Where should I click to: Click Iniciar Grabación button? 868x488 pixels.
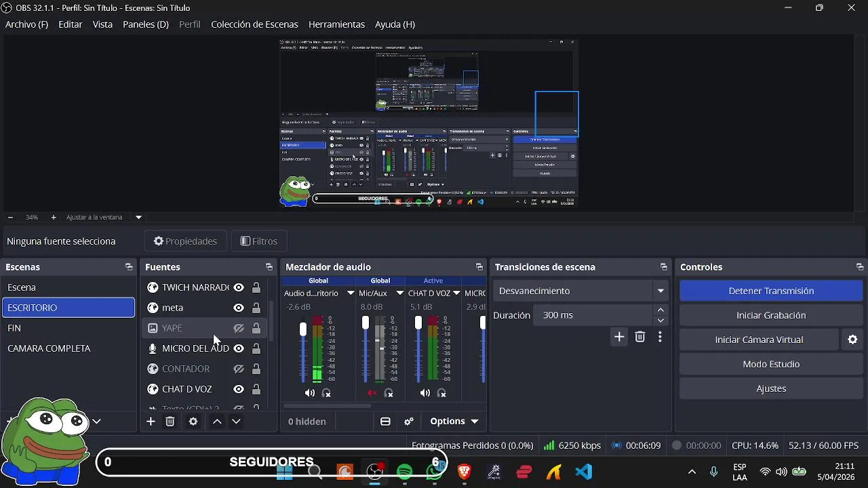[x=771, y=315]
